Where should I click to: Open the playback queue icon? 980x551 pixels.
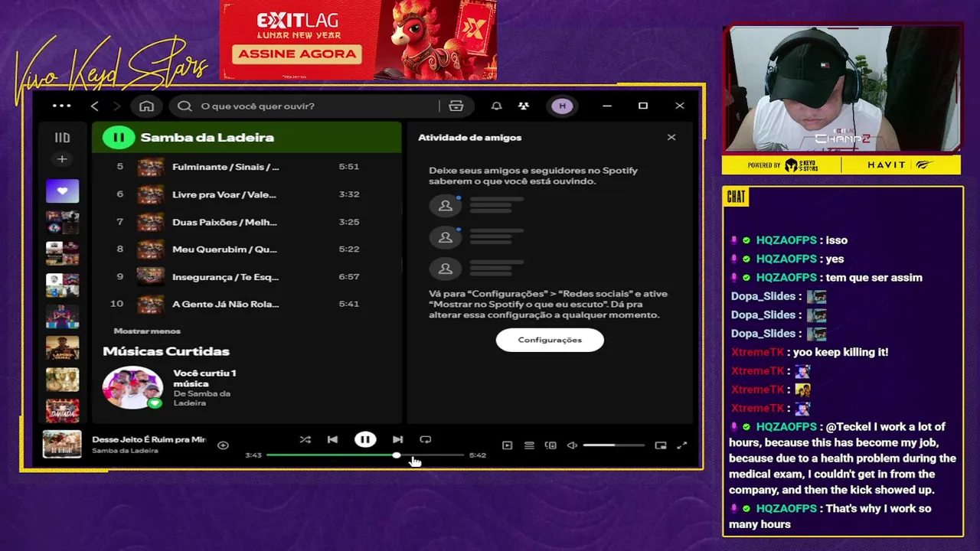[529, 445]
